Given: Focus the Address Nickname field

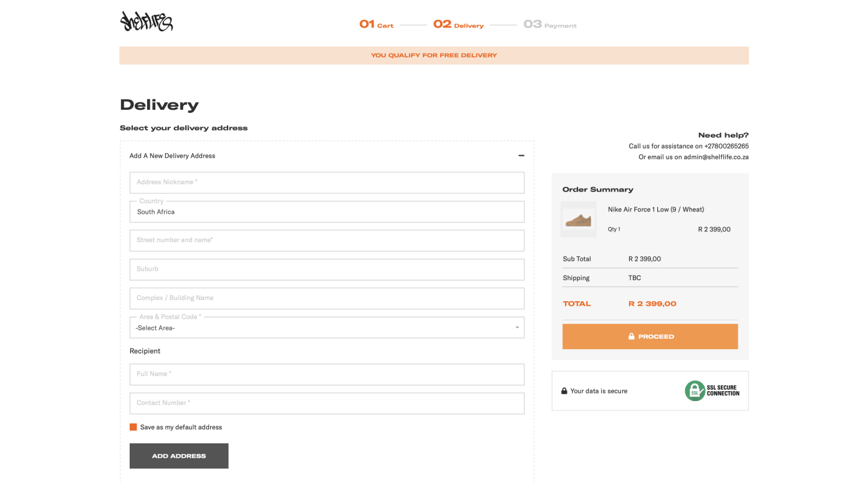Looking at the screenshot, I should tap(327, 183).
